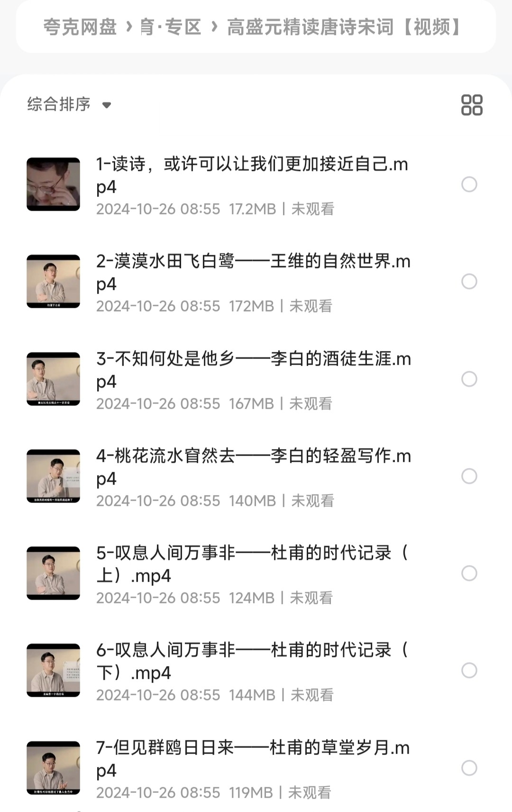
Task: Open file 6-叹息人间万事非 (下) title
Action: pyautogui.click(x=253, y=661)
